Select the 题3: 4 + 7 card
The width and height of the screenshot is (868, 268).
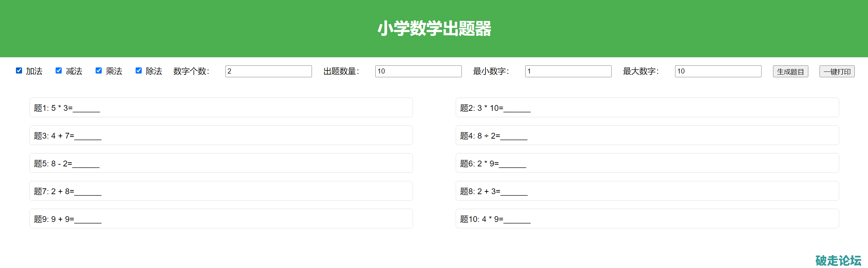click(x=221, y=136)
